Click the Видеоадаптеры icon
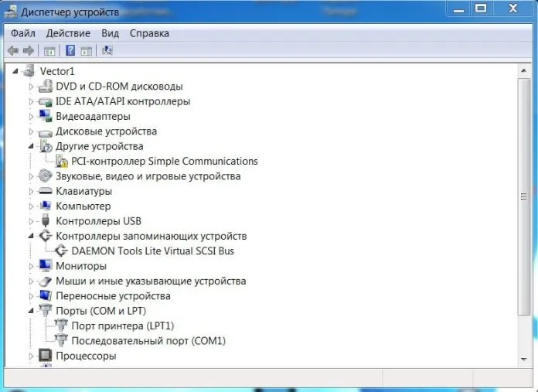538x392 pixels. pos(45,116)
